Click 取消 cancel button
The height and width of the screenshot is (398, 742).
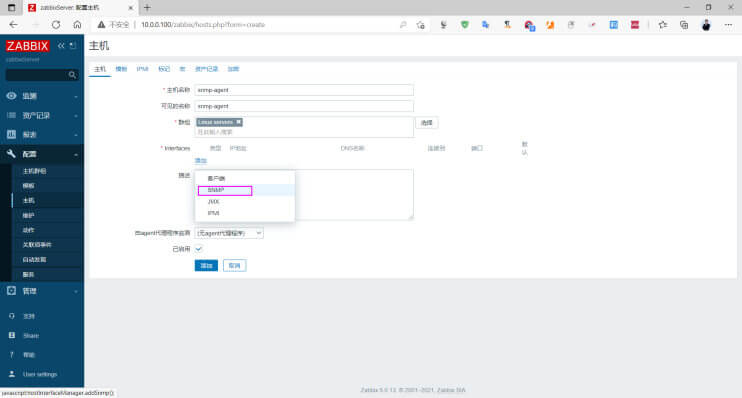[234, 265]
